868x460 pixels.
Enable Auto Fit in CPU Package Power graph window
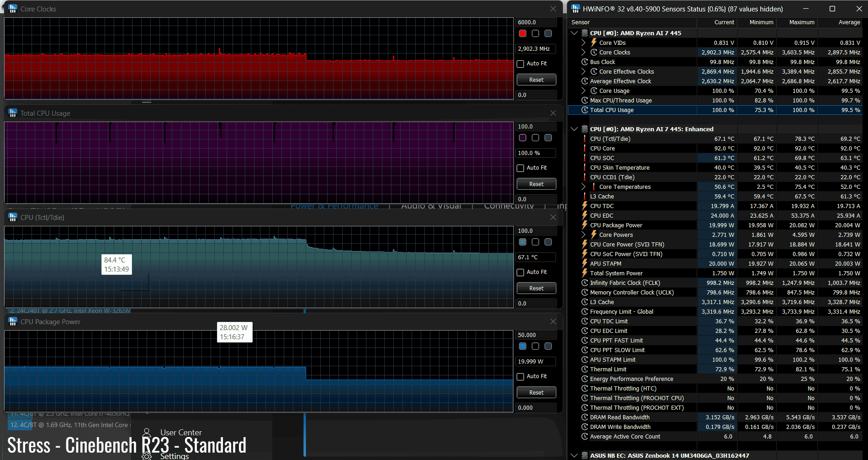click(x=520, y=377)
